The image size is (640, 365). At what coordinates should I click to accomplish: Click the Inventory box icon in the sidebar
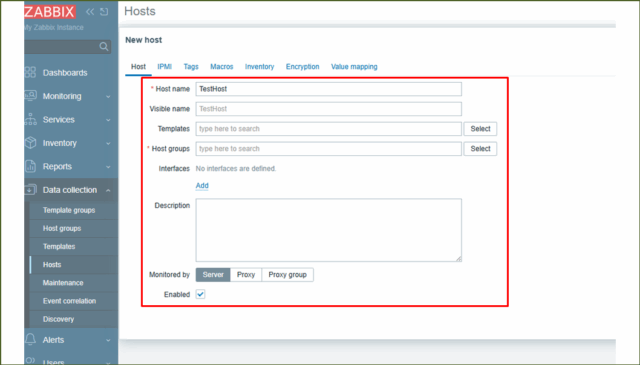[x=30, y=143]
